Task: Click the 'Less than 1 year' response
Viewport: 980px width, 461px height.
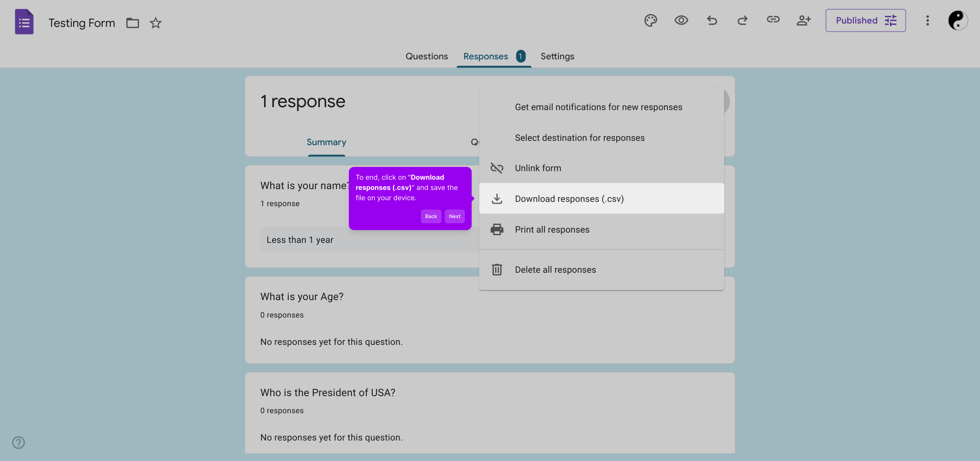Action: (x=300, y=240)
